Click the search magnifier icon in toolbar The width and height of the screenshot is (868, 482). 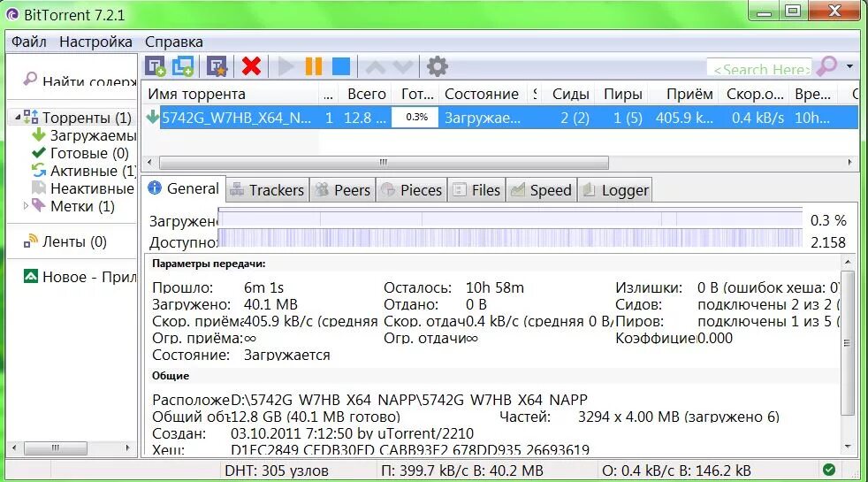click(x=826, y=66)
